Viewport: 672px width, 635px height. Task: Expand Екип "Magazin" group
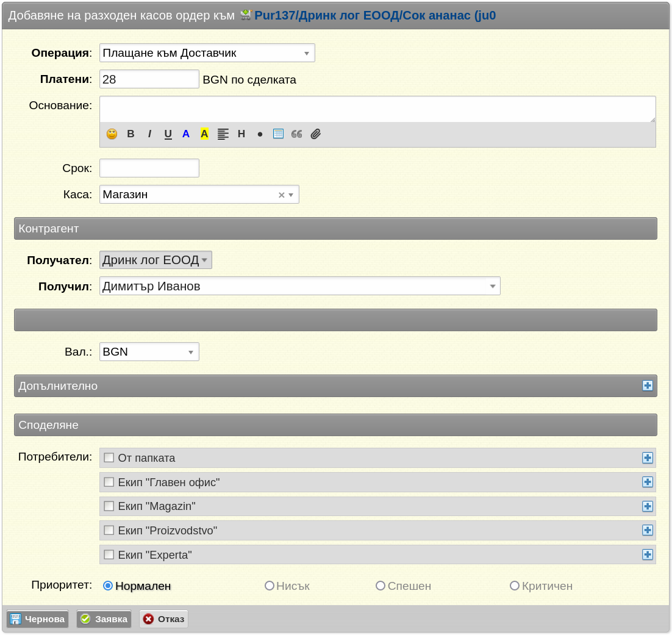(x=648, y=506)
